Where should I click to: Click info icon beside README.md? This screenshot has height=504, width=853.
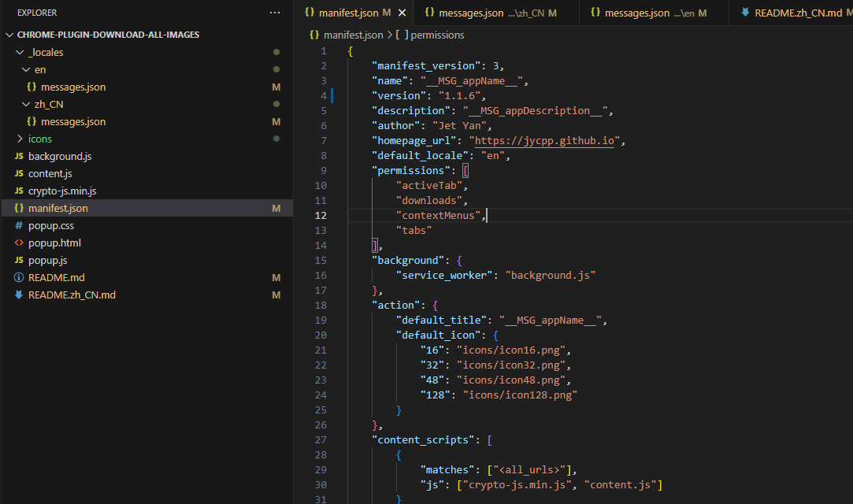point(19,278)
